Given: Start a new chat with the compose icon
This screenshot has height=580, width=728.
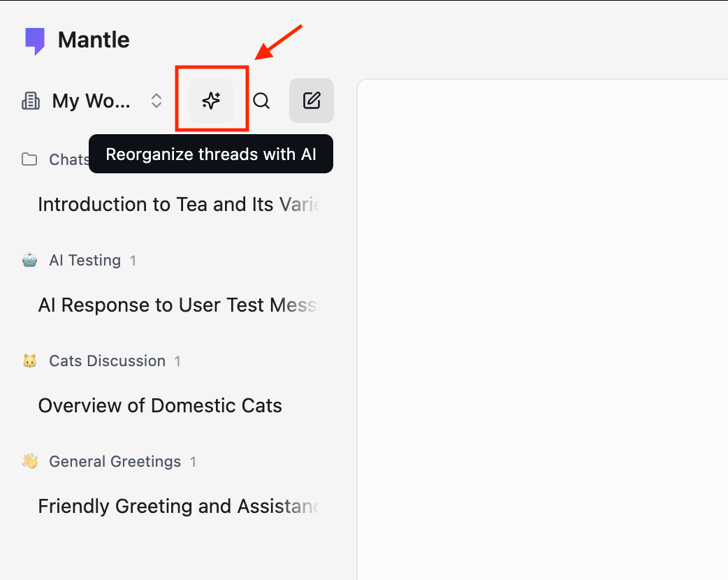Looking at the screenshot, I should click(x=312, y=101).
